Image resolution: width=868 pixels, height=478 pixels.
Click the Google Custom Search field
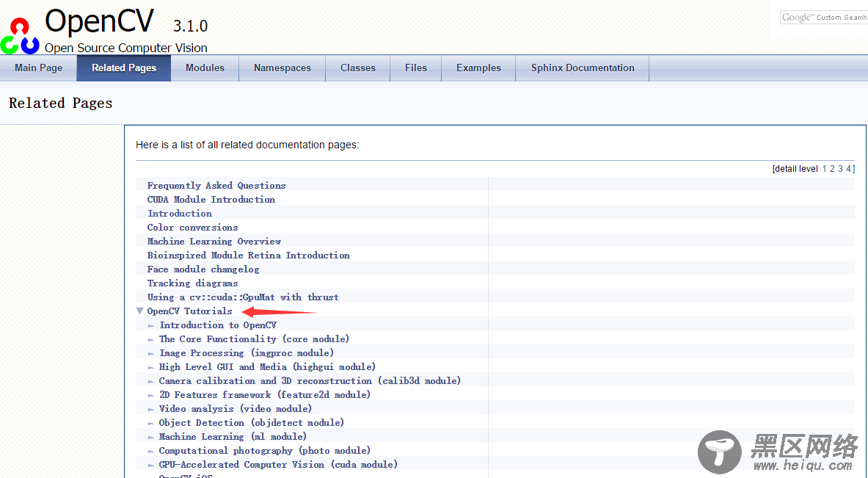tap(824, 17)
